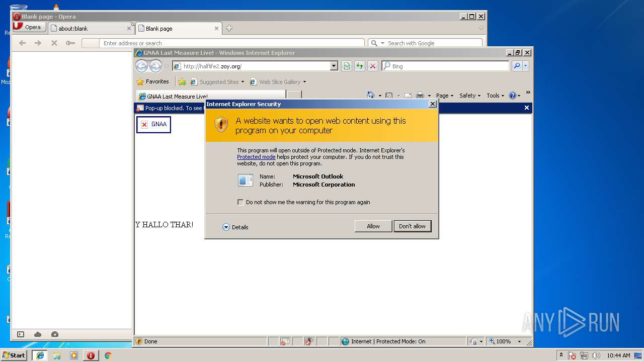Click Opera forward arrow
Screen dimensions: 644x362
pyautogui.click(x=38, y=43)
